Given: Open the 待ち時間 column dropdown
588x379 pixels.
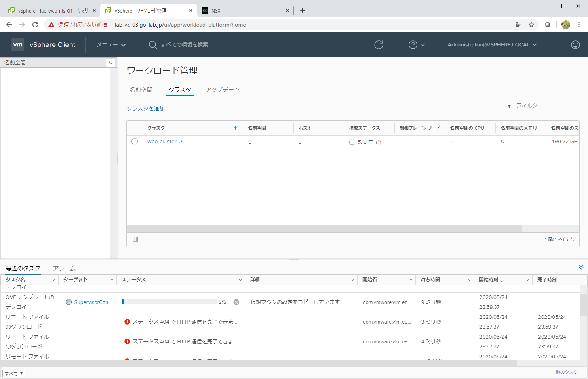Looking at the screenshot, I should point(469,280).
